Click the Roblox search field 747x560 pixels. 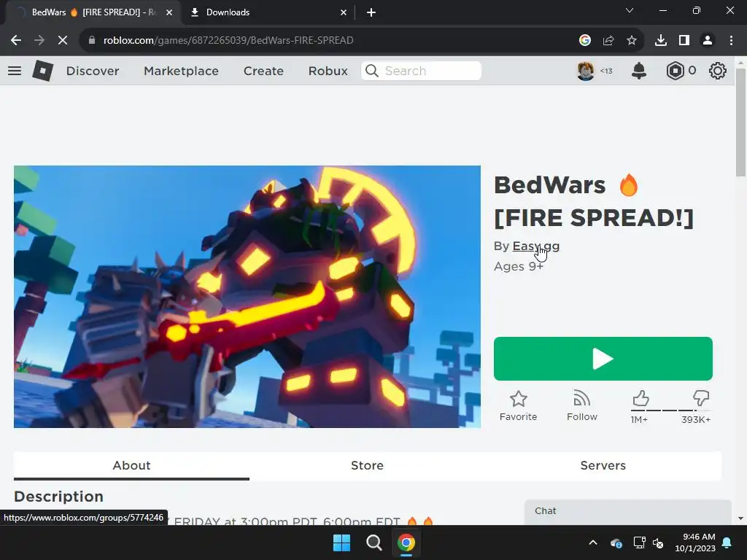[x=421, y=71]
